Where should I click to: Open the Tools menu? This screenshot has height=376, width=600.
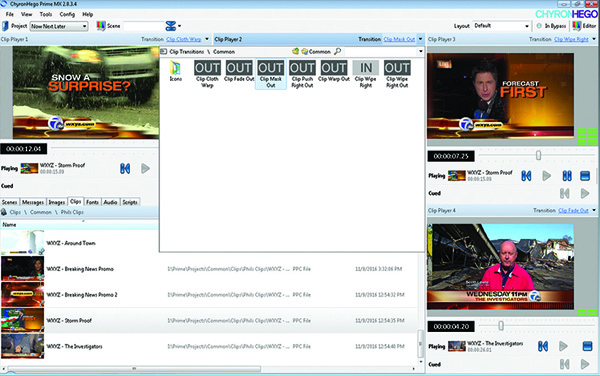[x=46, y=14]
